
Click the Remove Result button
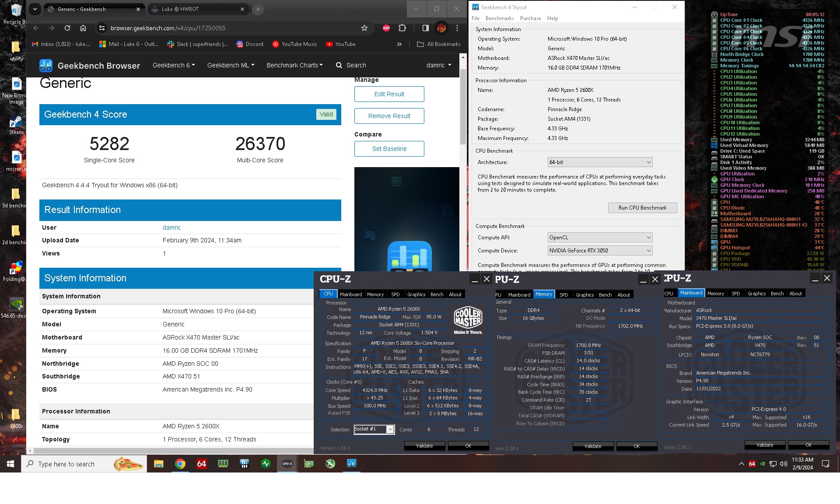coord(389,116)
